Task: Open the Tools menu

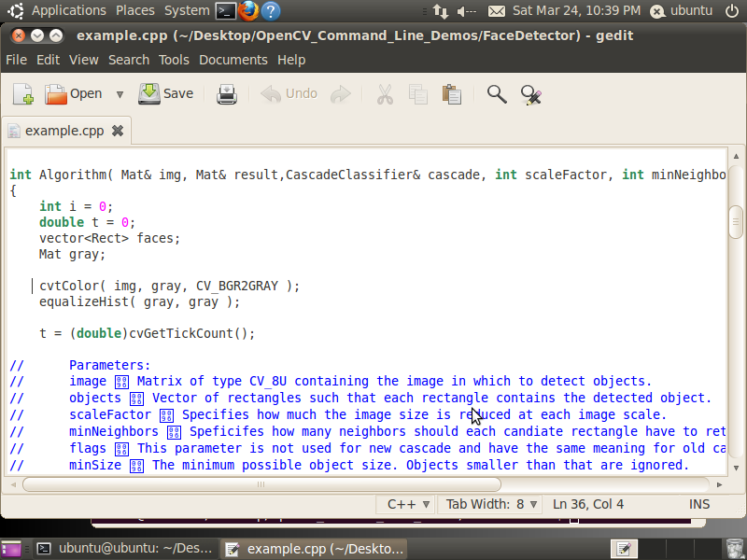Action: tap(174, 60)
